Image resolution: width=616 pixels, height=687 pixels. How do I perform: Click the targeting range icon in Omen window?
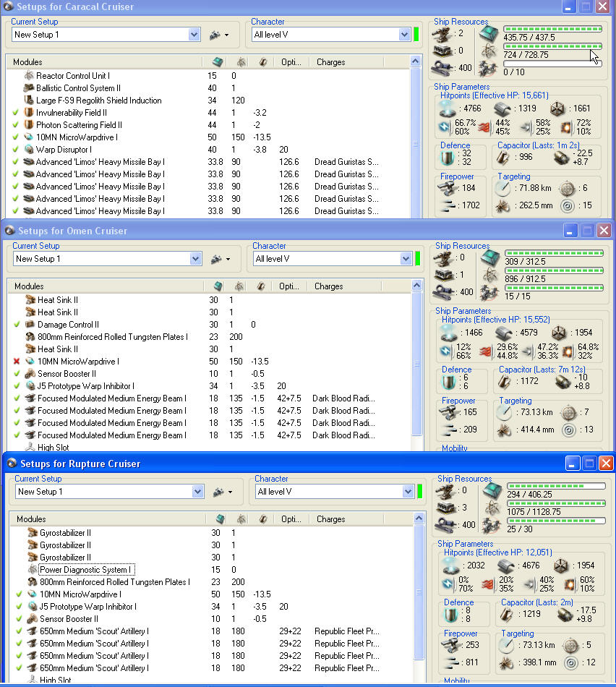(x=504, y=412)
